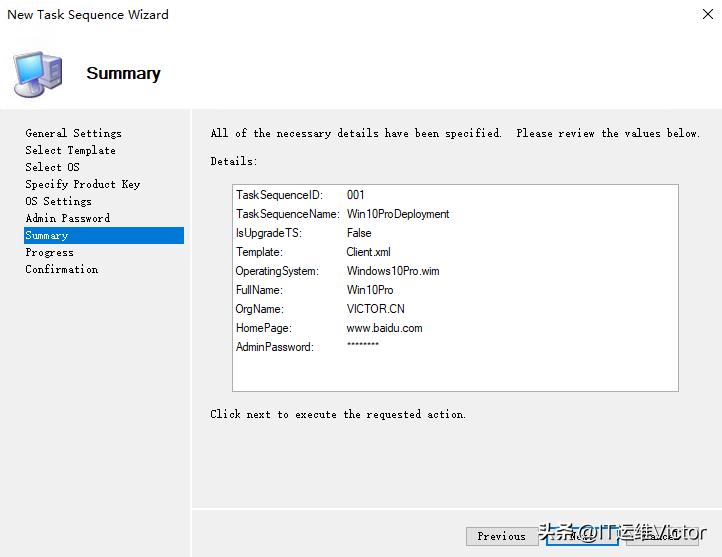Click the AdminPassword label
Screen dimensions: 722x557
[x=274, y=347]
